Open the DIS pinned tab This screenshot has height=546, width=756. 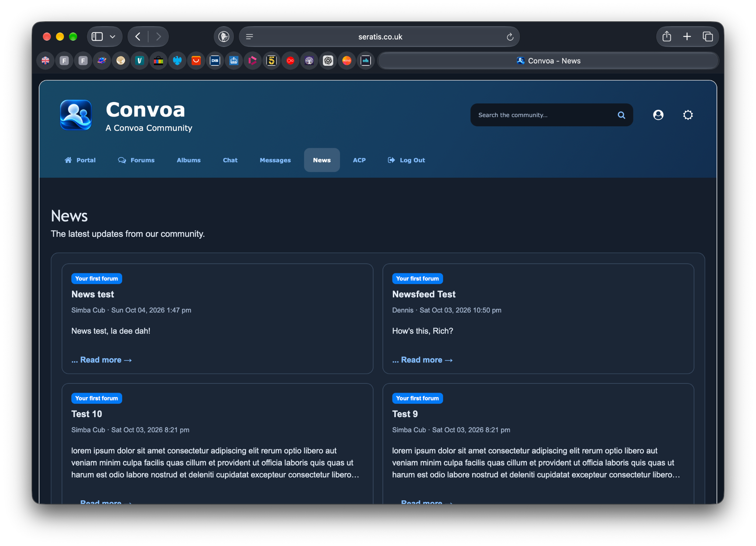(x=215, y=61)
